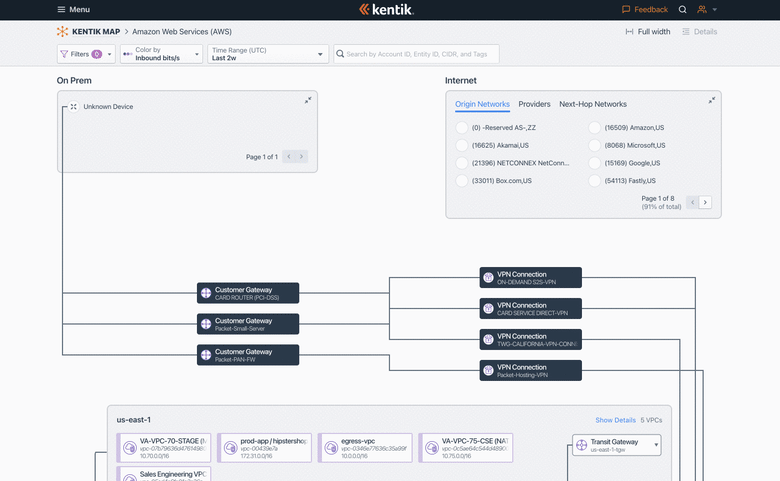Click Transit Gateway icon
780x481 pixels.
coord(582,445)
